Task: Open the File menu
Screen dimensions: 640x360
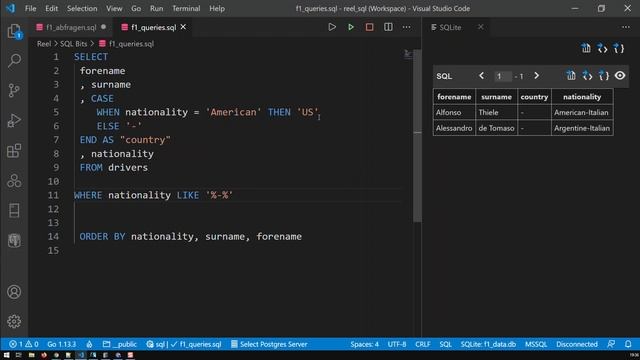Action: [31, 8]
